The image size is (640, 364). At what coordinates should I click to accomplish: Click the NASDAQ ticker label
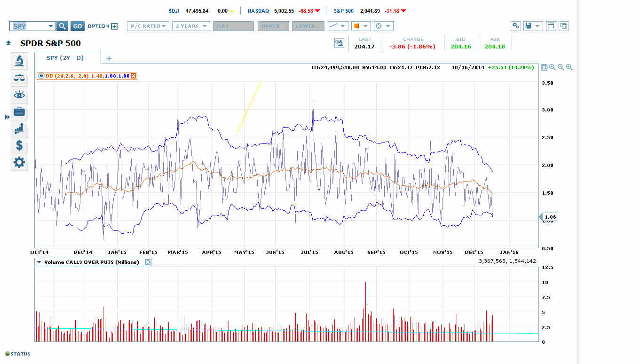(x=259, y=10)
